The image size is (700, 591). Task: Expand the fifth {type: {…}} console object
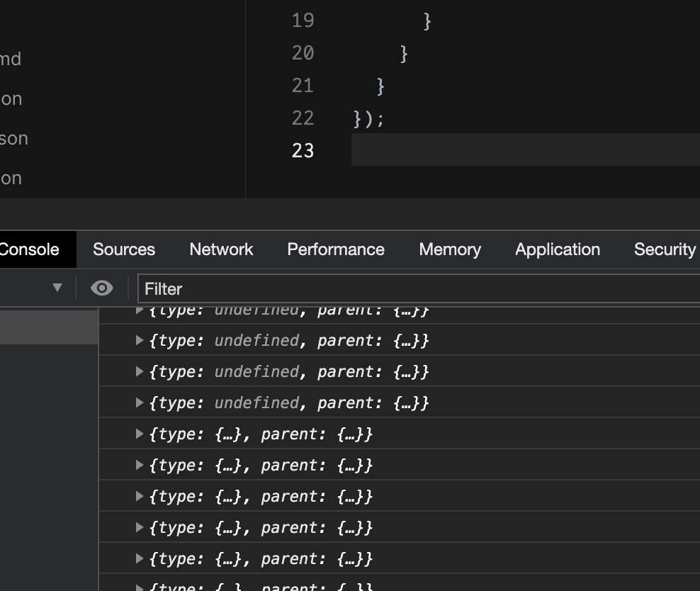coord(140,558)
